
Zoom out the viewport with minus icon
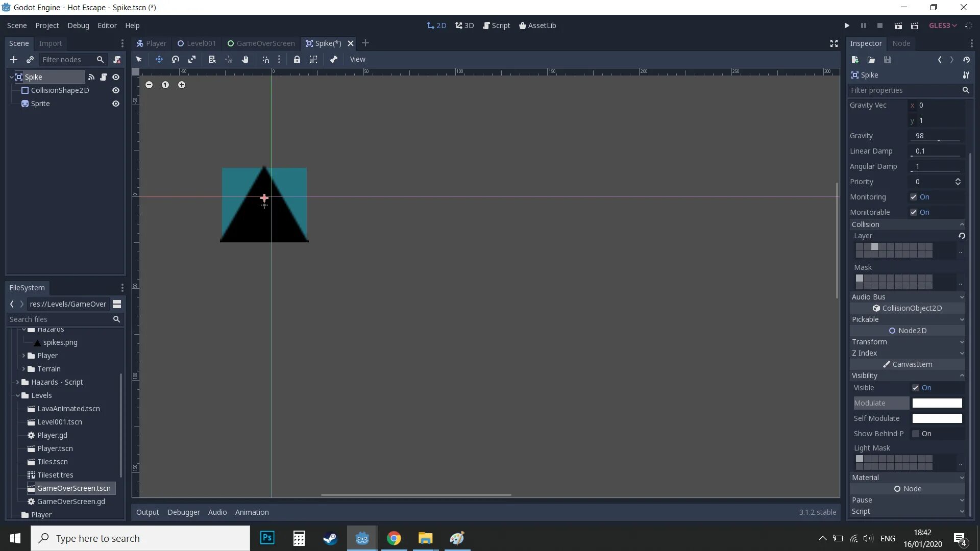149,85
